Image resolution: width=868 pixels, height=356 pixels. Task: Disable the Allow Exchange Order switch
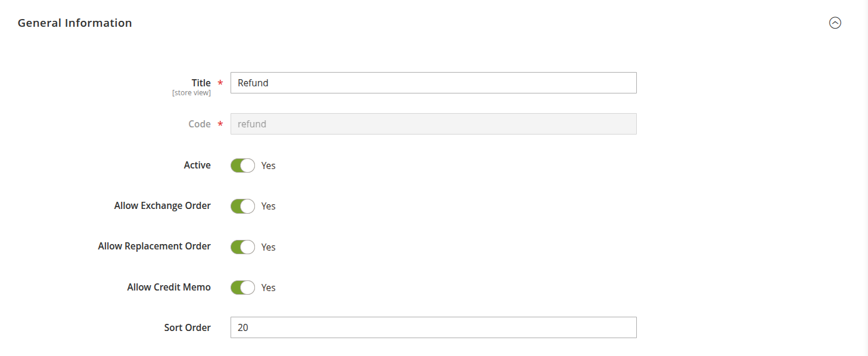point(242,206)
